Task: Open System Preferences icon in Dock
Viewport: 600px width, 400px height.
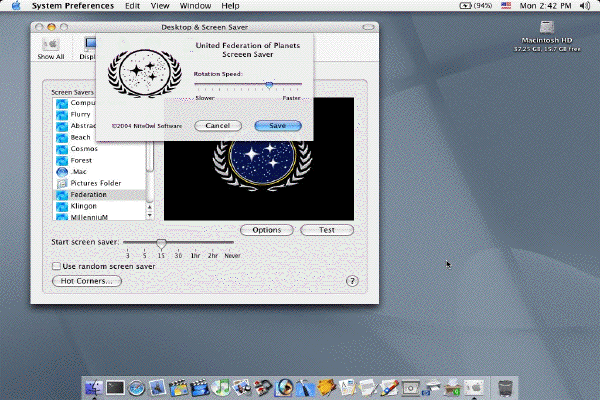Action: coord(474,388)
